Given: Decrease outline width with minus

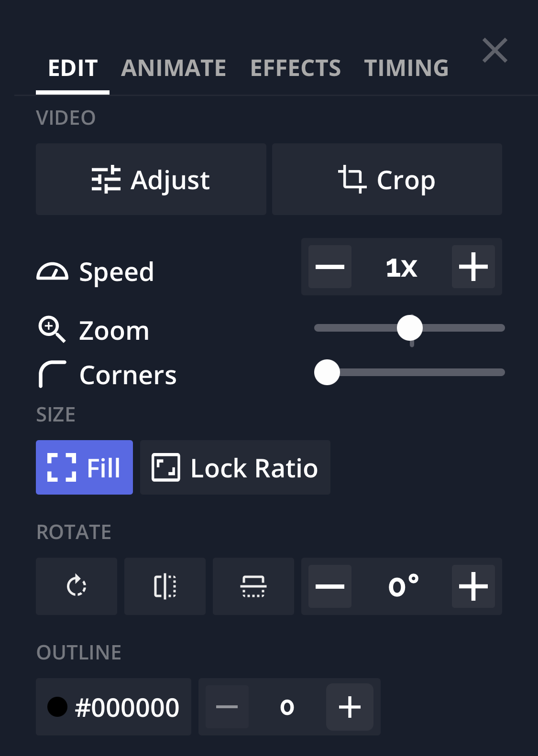Looking at the screenshot, I should [227, 707].
